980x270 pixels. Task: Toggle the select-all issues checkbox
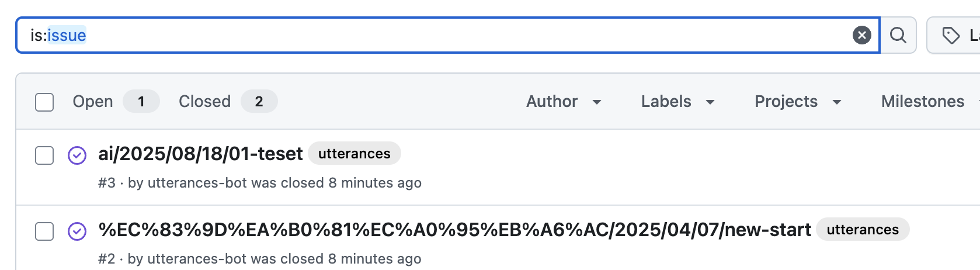coord(44,102)
